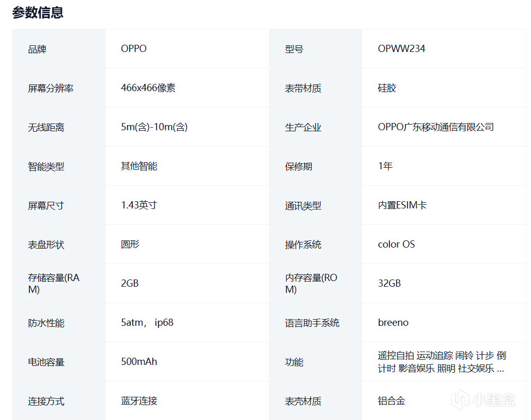
Task: Click OPPO广东移动通信有限公司 value
Action: [x=436, y=127]
